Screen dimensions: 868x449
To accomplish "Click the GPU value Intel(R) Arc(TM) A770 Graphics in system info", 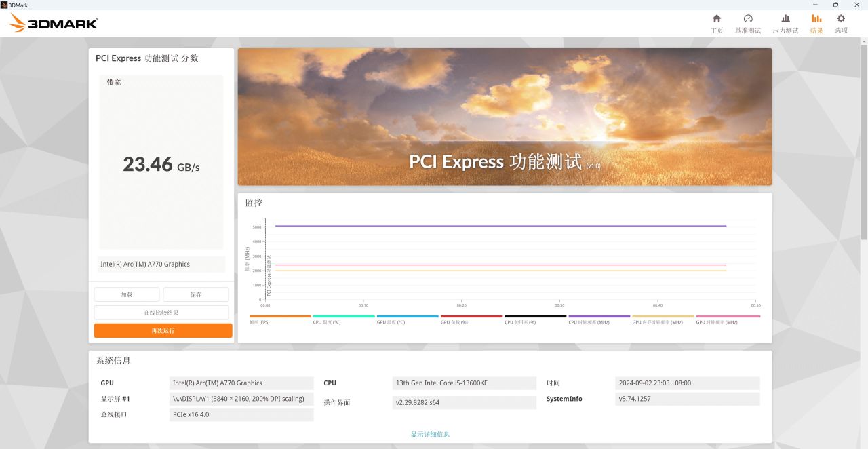I will (241, 383).
